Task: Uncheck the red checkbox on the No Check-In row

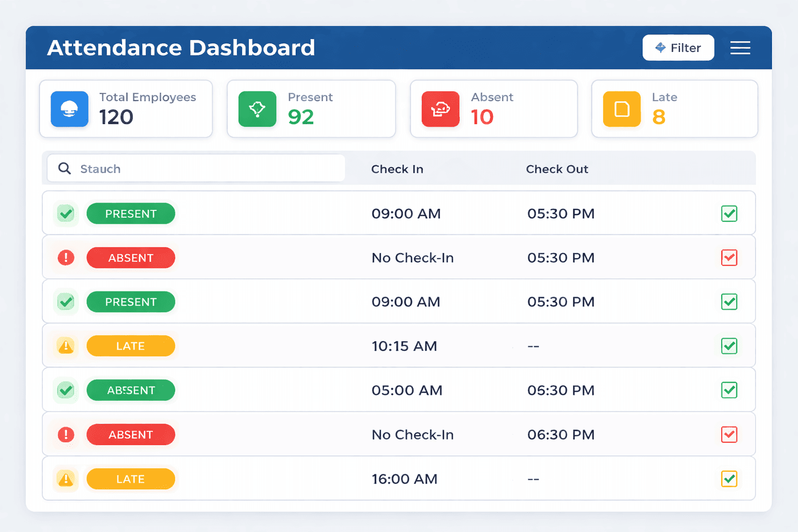Action: pyautogui.click(x=729, y=257)
